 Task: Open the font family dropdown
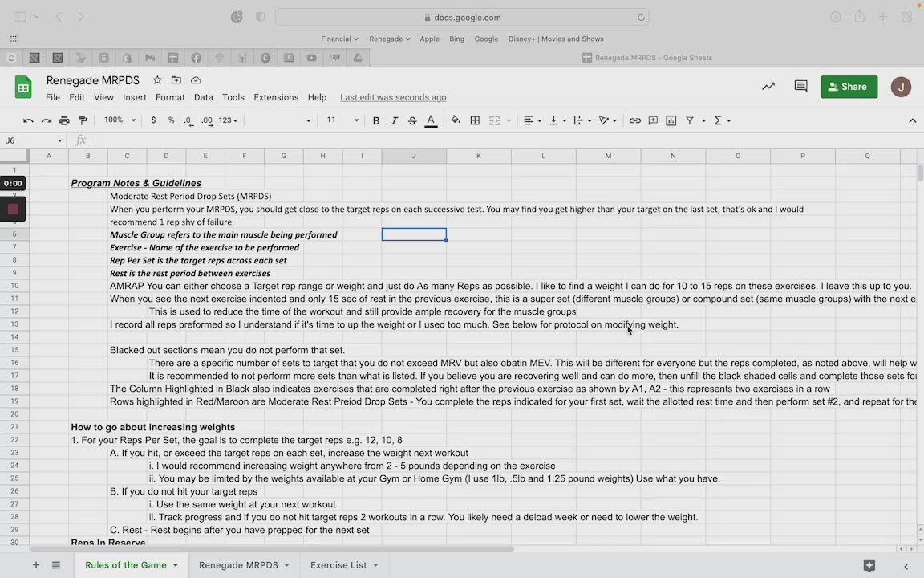click(x=280, y=120)
